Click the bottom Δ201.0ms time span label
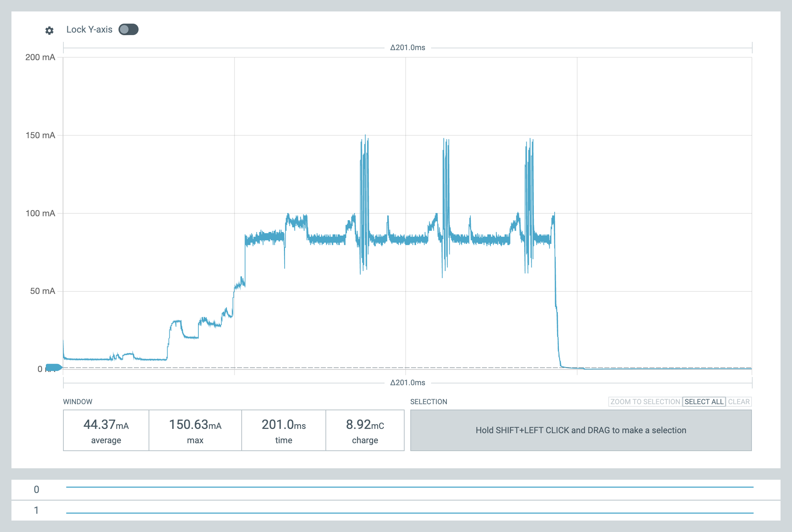792x532 pixels. [407, 383]
